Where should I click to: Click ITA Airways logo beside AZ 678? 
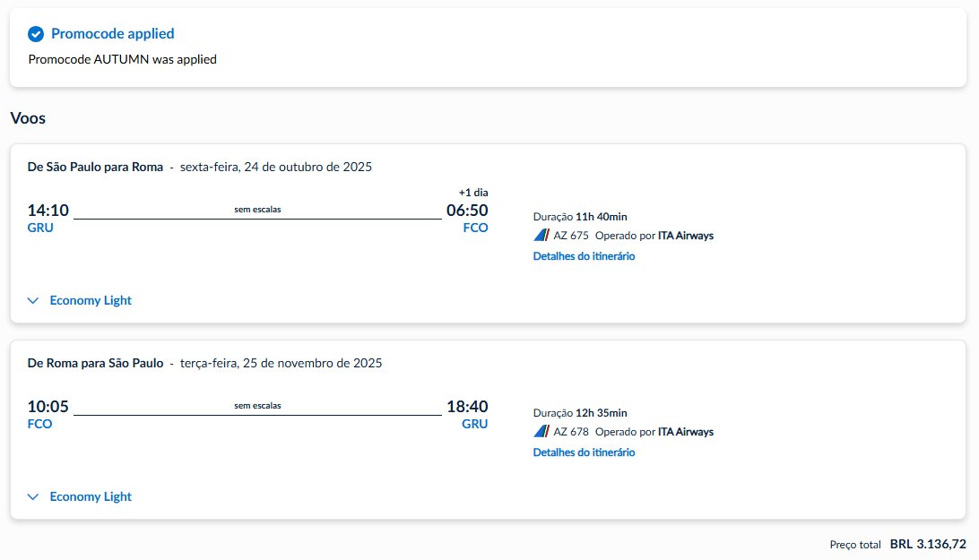(541, 431)
